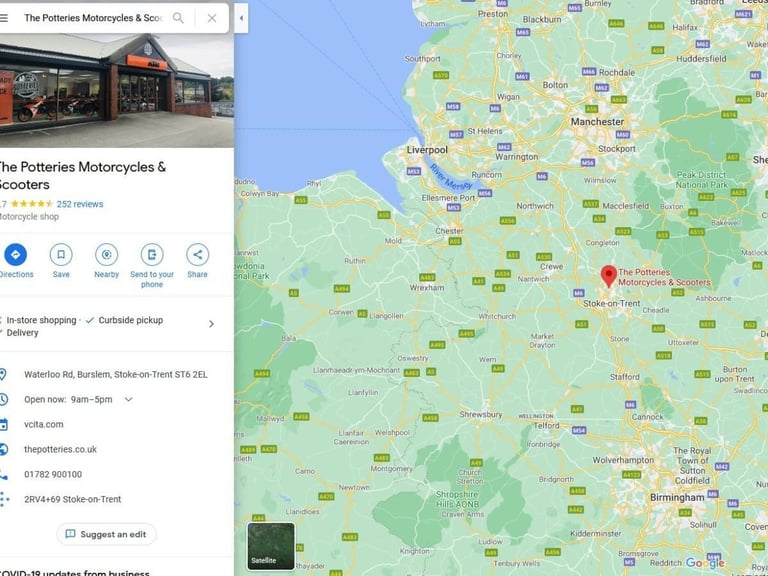Click phone number 01782 900100
768x576 pixels.
53,474
